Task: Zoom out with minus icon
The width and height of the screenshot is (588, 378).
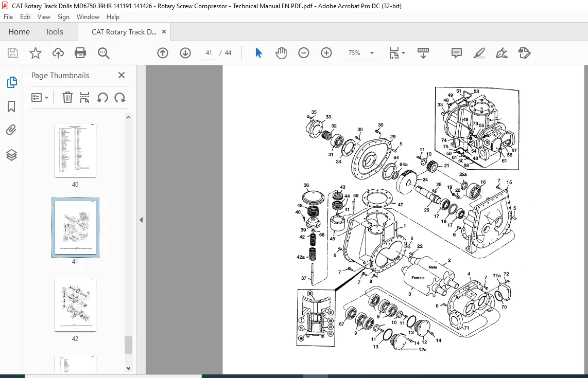Action: 304,53
